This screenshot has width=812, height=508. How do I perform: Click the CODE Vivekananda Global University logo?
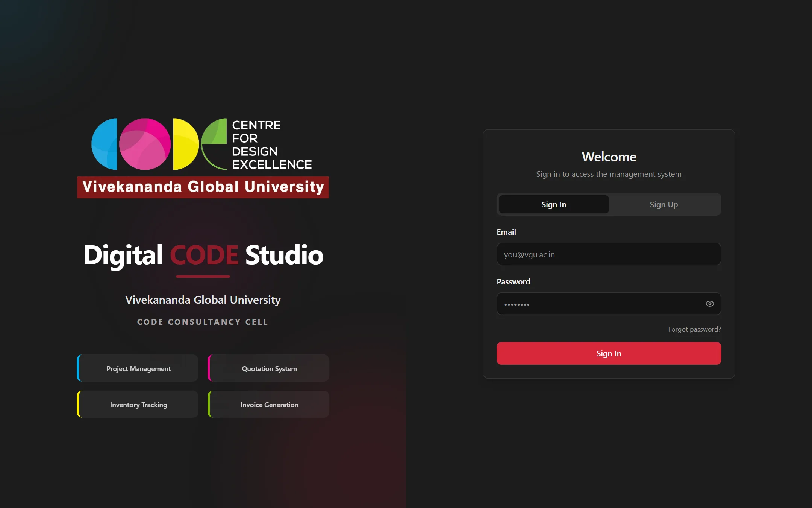point(203,158)
